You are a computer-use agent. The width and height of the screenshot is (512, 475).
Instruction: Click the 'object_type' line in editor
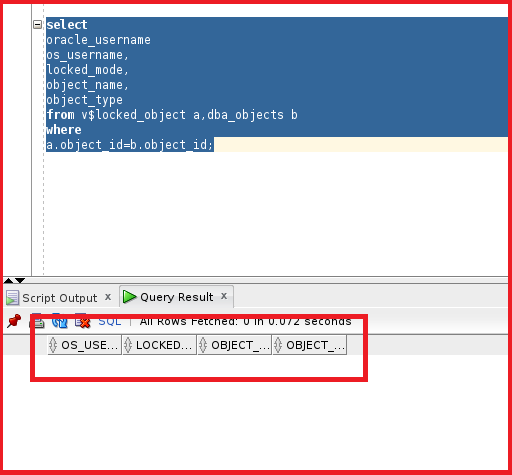(84, 100)
